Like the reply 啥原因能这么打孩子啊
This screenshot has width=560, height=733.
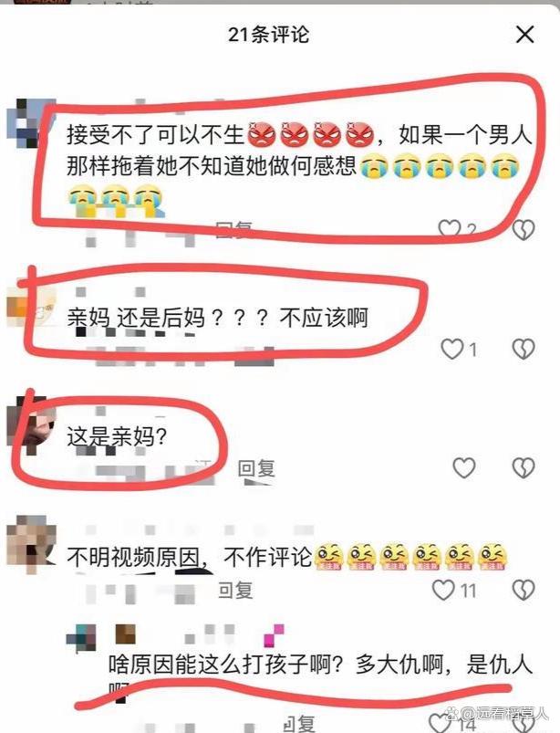coord(440,723)
